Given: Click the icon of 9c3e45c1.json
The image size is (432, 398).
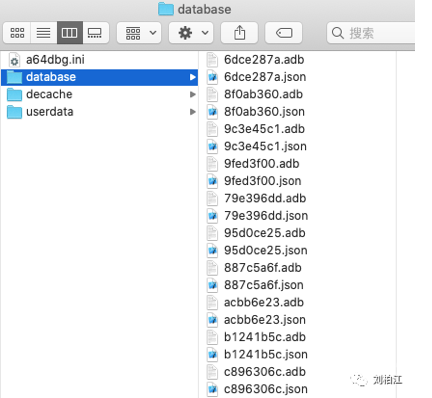Looking at the screenshot, I should tap(212, 146).
